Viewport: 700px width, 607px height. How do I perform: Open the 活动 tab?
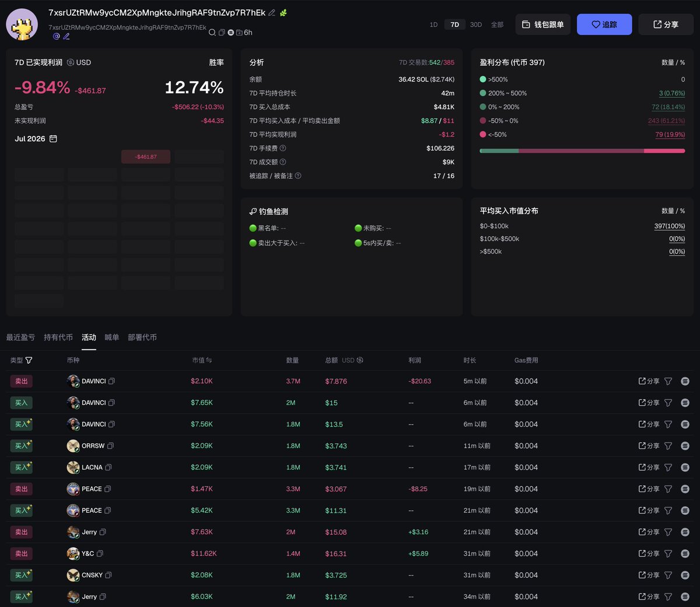[89, 337]
